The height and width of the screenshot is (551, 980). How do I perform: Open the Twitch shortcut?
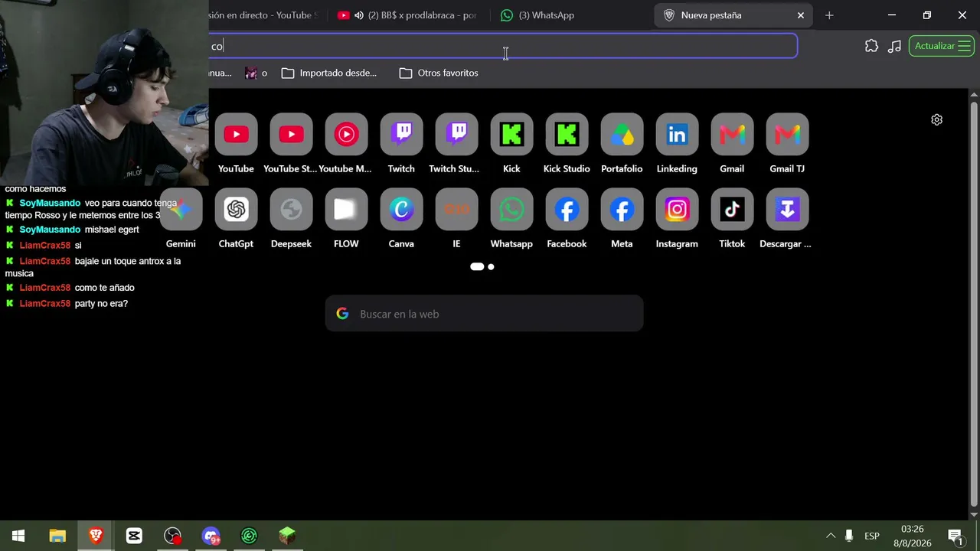(401, 135)
